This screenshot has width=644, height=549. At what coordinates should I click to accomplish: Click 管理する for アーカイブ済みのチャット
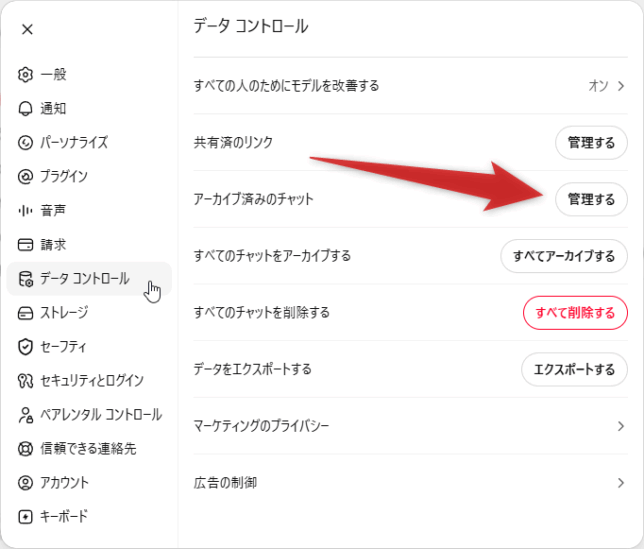(591, 199)
